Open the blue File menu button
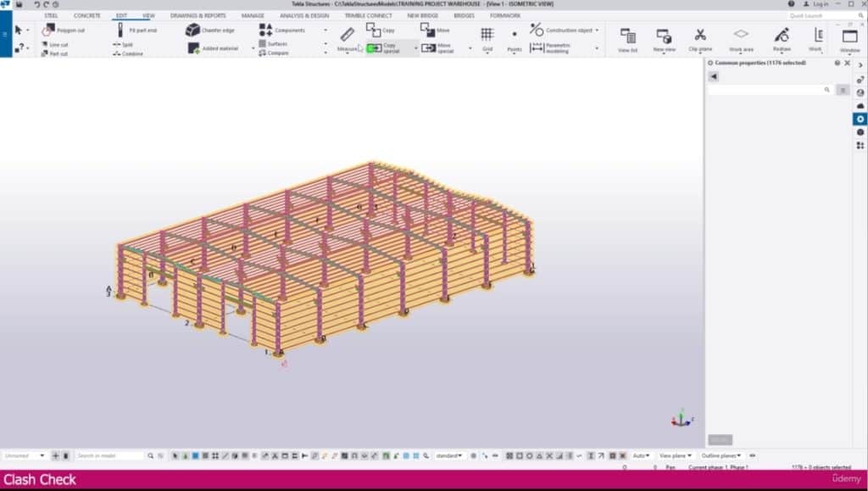 click(6, 34)
